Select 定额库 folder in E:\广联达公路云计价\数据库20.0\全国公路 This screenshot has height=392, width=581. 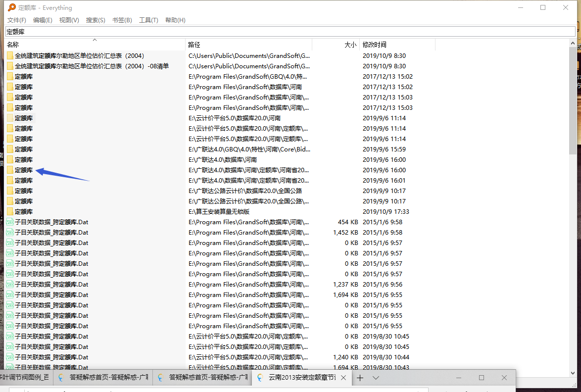point(24,191)
